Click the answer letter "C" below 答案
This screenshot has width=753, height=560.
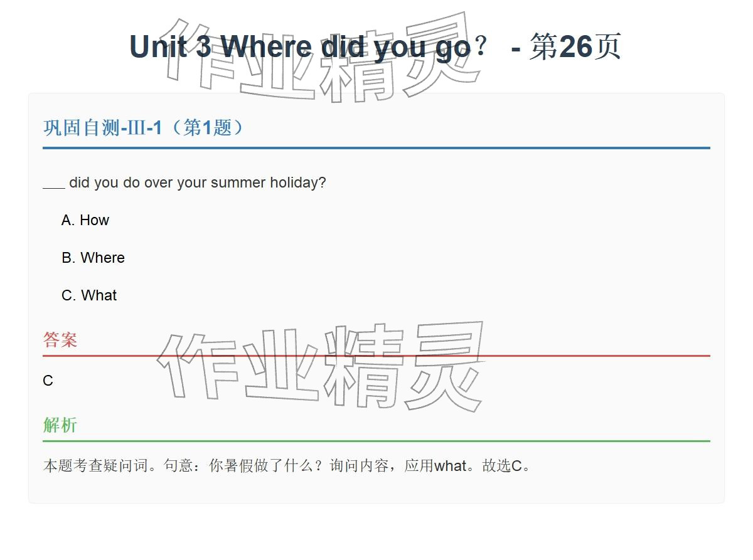coord(48,381)
